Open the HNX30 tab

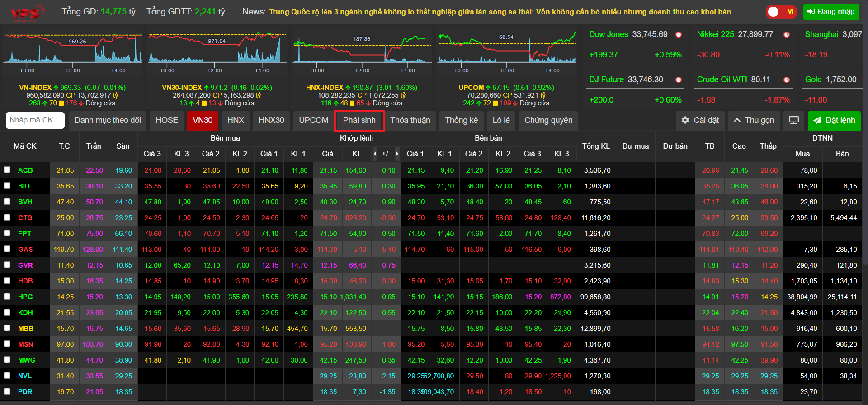[271, 120]
